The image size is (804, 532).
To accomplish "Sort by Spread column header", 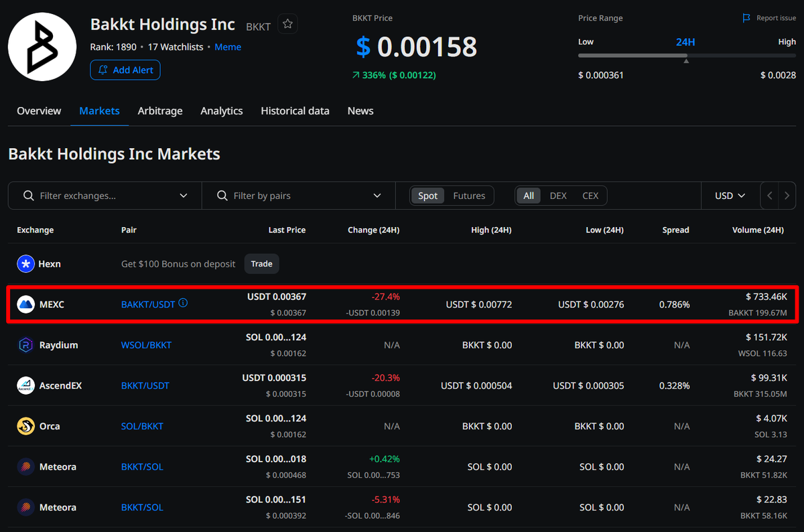I will [676, 230].
